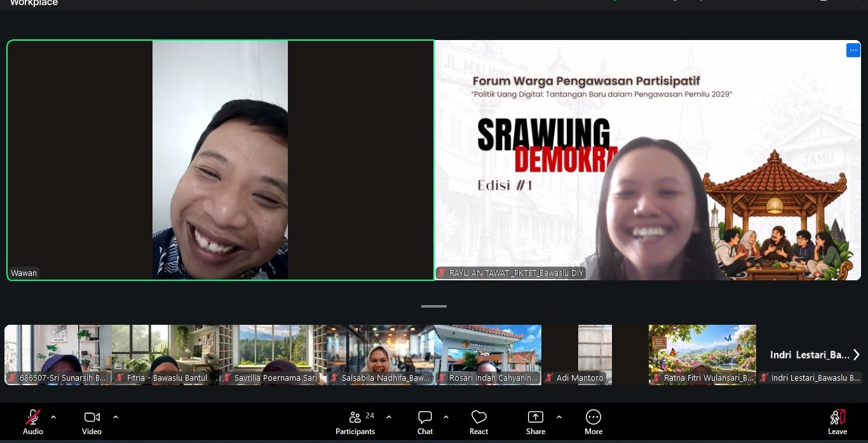This screenshot has height=443, width=868.
Task: Open the React emoji menu
Action: [479, 422]
